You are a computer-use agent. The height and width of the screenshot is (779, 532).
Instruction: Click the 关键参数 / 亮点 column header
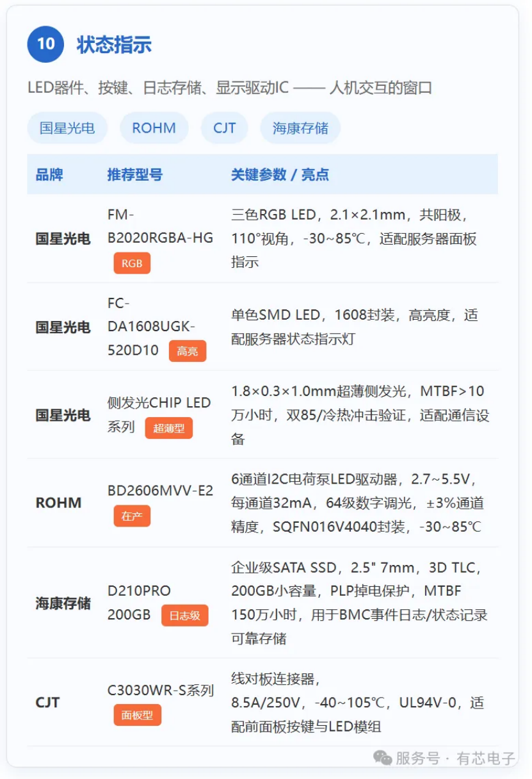tap(280, 174)
